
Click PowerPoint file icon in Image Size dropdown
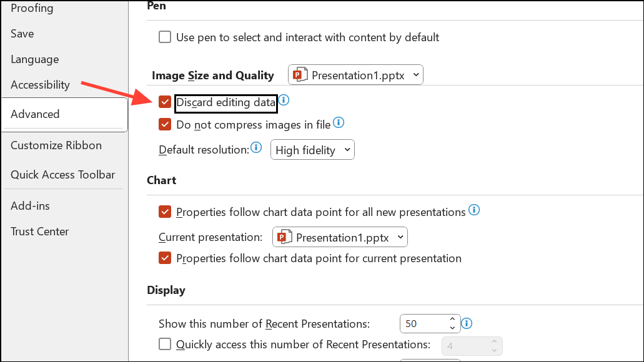(x=301, y=76)
